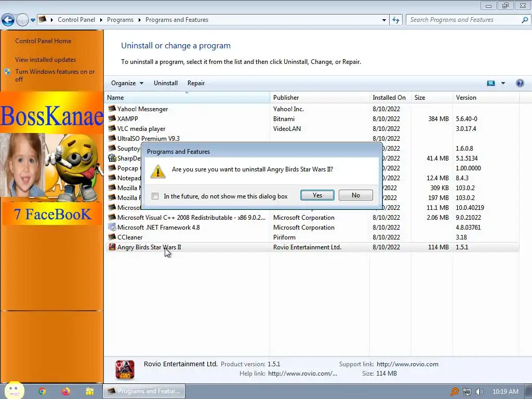Select Microsoft Visual C++ 2008 Redistributable row
The width and height of the screenshot is (532, 399).
312,218
